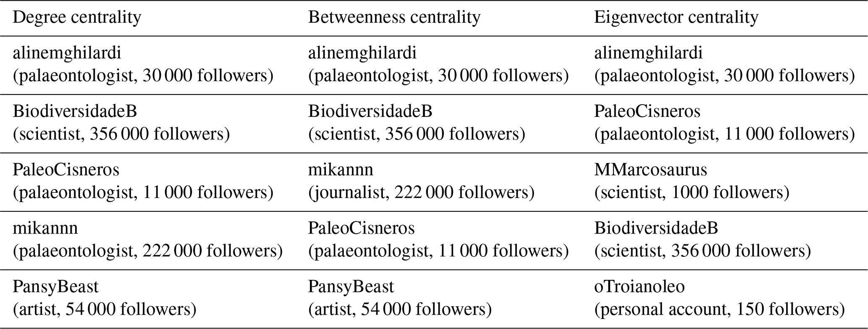Select alinemghilardi under Eigenvector centrality

(648, 53)
